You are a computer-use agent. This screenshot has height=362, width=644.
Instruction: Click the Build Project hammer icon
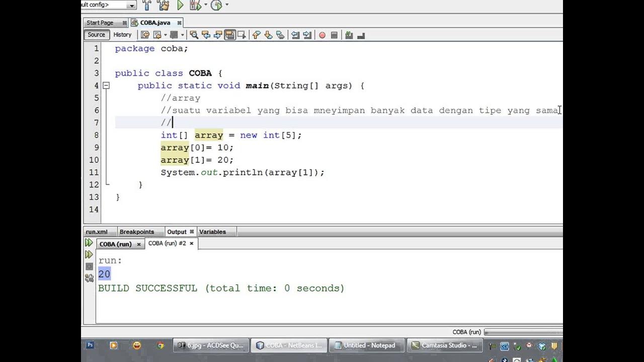[147, 5]
